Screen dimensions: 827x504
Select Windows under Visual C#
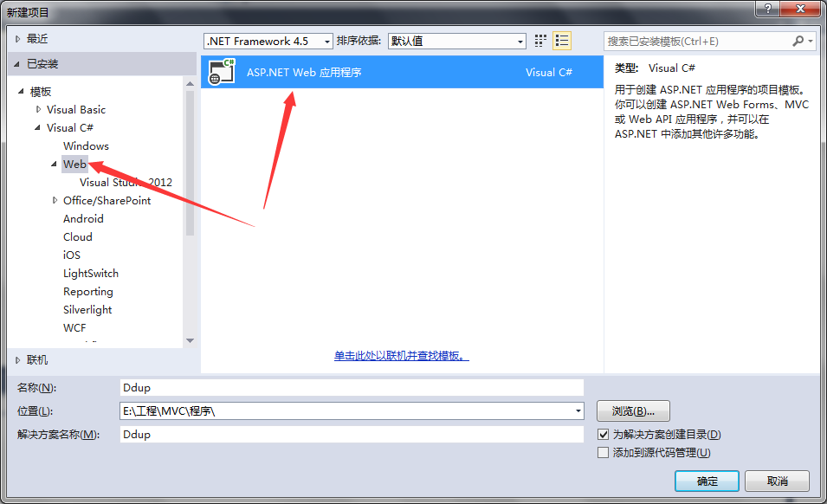coord(86,146)
